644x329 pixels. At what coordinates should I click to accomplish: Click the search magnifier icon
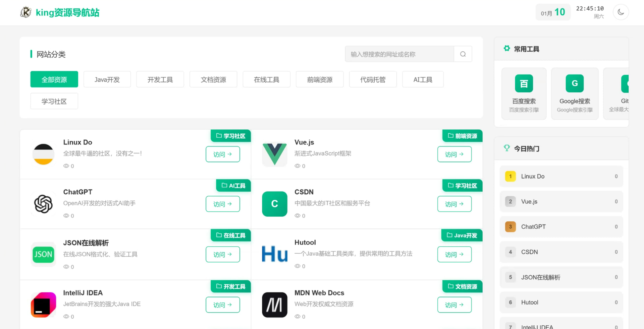point(463,54)
